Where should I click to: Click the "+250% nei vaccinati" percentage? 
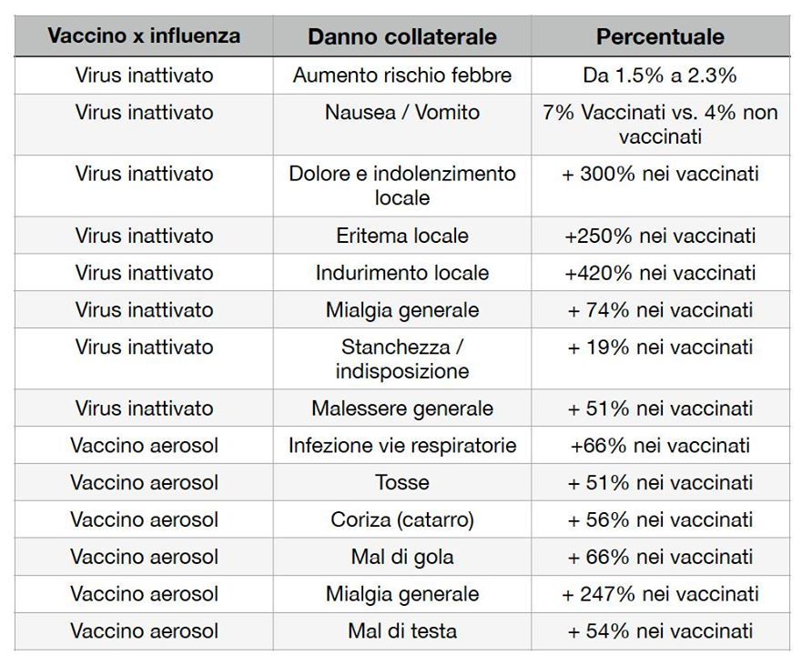tap(660, 236)
